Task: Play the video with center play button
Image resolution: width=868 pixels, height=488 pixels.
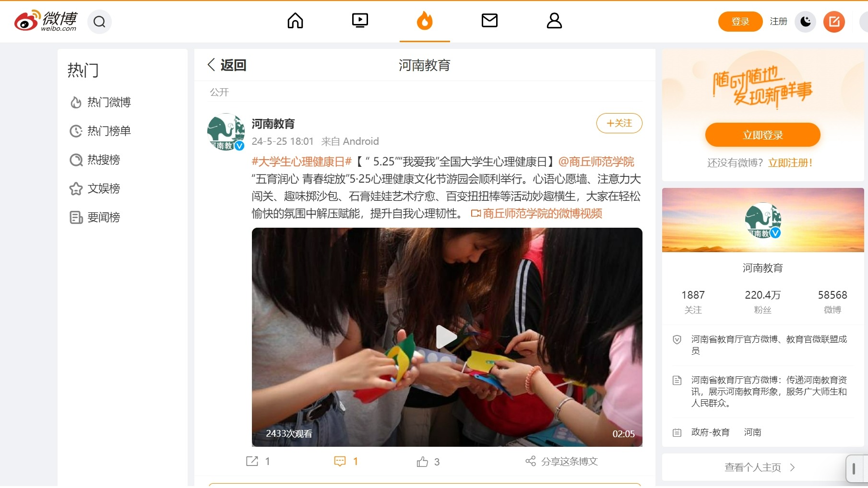Action: coord(446,337)
